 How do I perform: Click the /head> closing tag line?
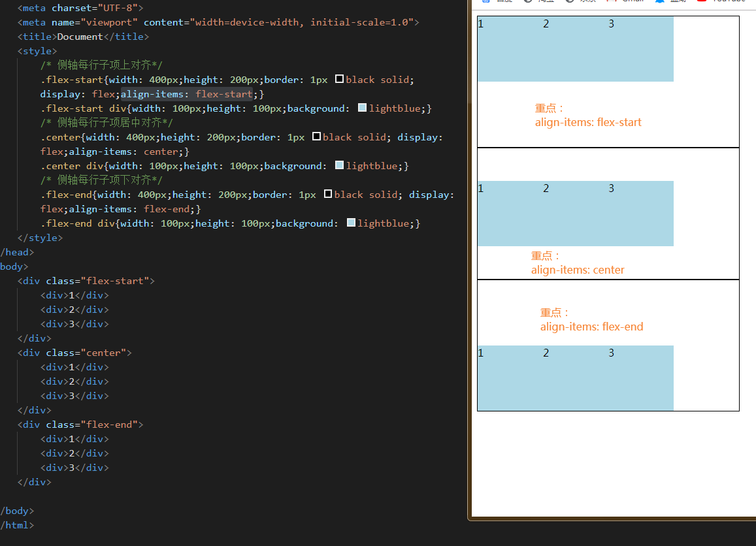18,252
